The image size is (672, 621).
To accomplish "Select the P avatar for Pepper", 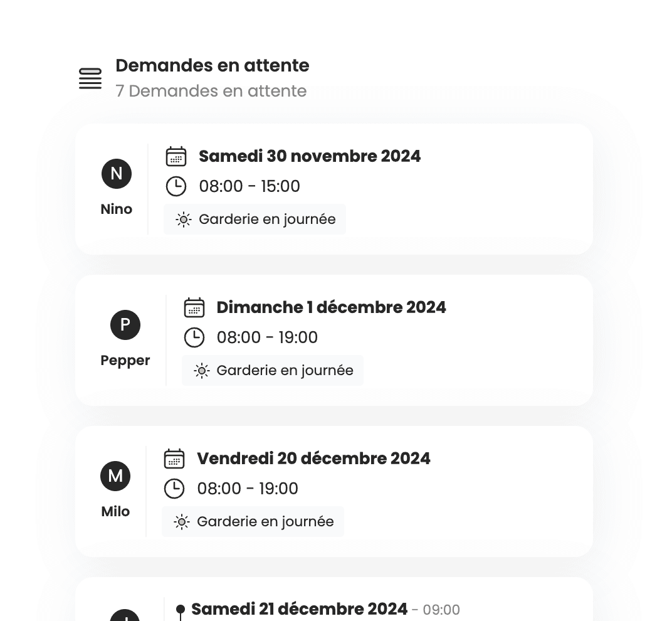I will tap(125, 325).
